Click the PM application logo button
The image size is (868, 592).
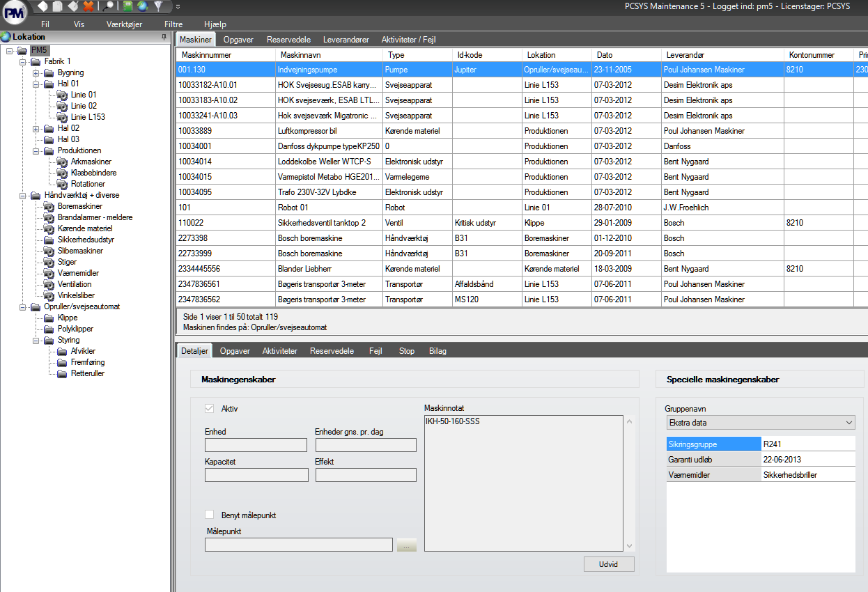tap(14, 13)
